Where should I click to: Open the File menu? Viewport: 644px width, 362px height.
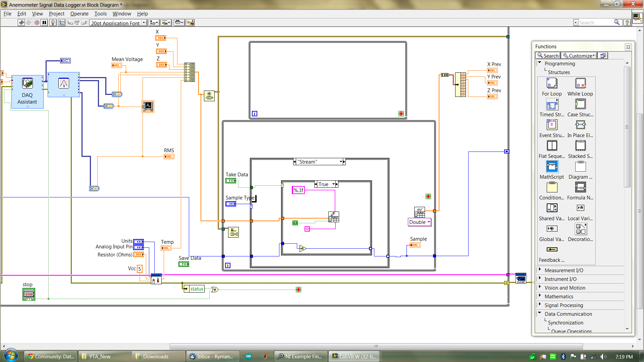click(7, 14)
